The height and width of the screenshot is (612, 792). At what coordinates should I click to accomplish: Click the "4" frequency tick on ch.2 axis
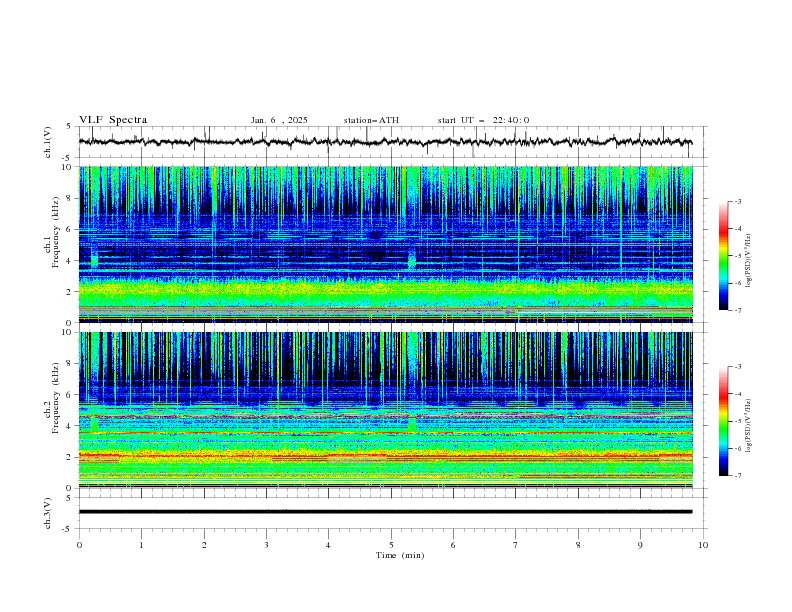71,426
